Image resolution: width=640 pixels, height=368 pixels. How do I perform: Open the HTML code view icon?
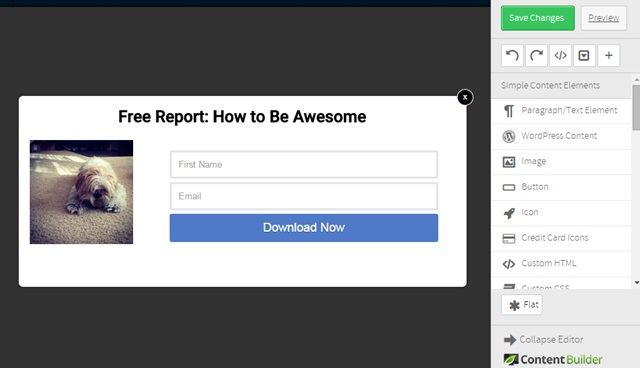560,55
